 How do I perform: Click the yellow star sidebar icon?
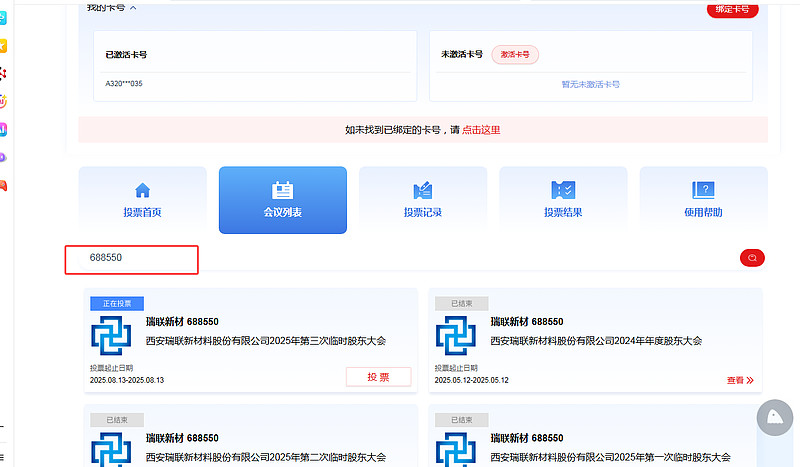(x=3, y=46)
